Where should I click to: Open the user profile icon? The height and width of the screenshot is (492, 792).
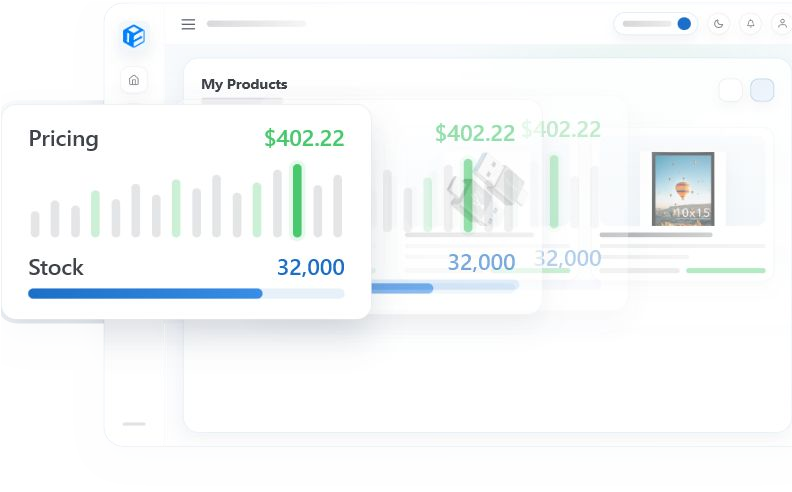[782, 24]
